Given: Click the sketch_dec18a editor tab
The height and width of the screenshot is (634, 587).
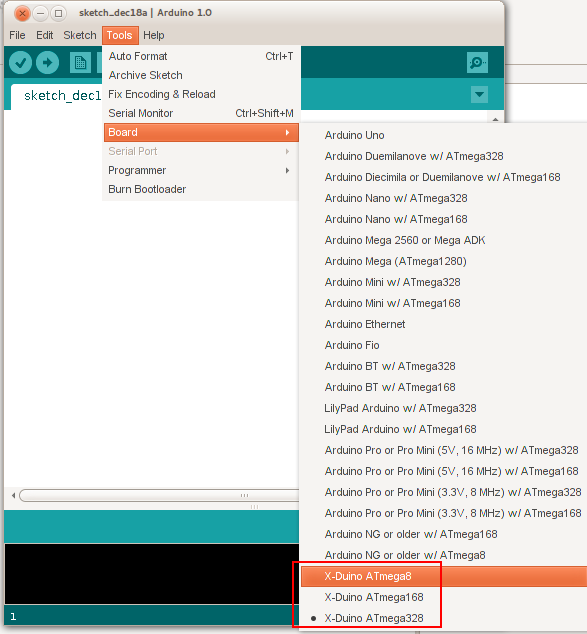Looking at the screenshot, I should coord(57,96).
